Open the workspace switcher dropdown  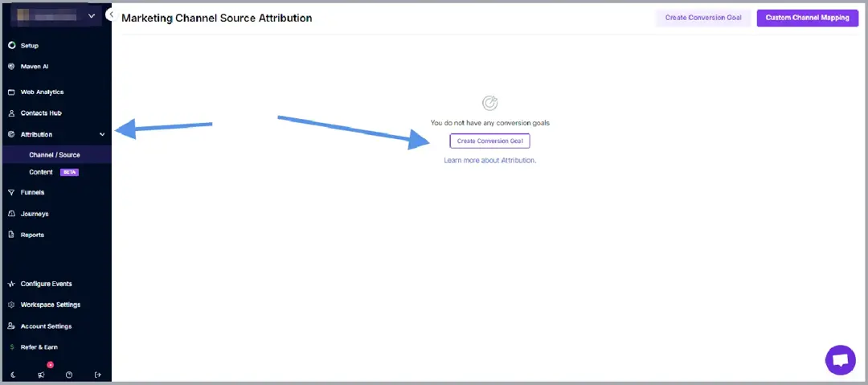55,17
